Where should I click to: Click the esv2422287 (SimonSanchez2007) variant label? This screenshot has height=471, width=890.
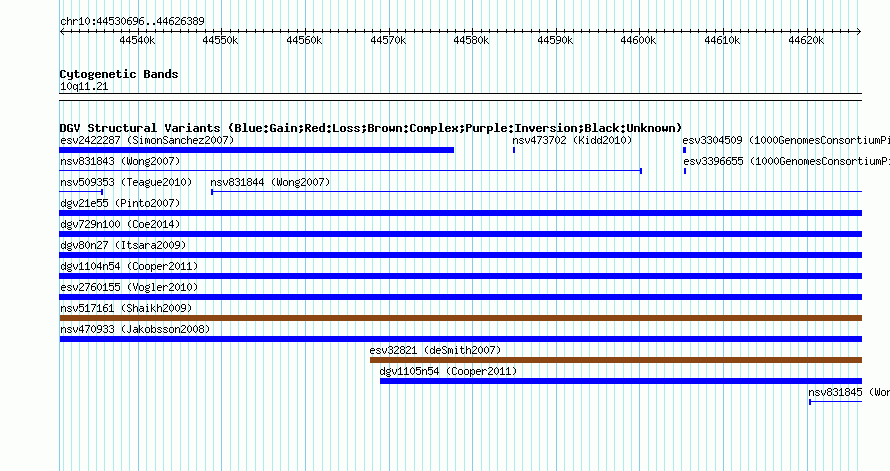pyautogui.click(x=147, y=140)
